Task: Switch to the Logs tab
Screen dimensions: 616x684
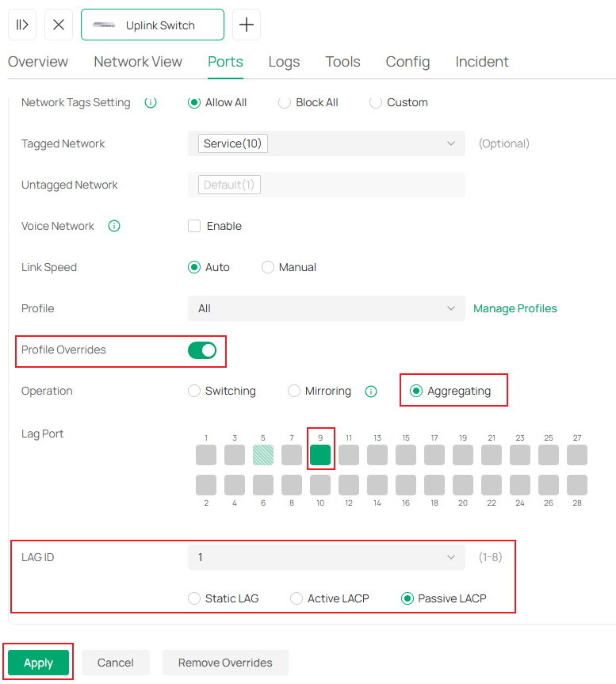Action: click(284, 61)
